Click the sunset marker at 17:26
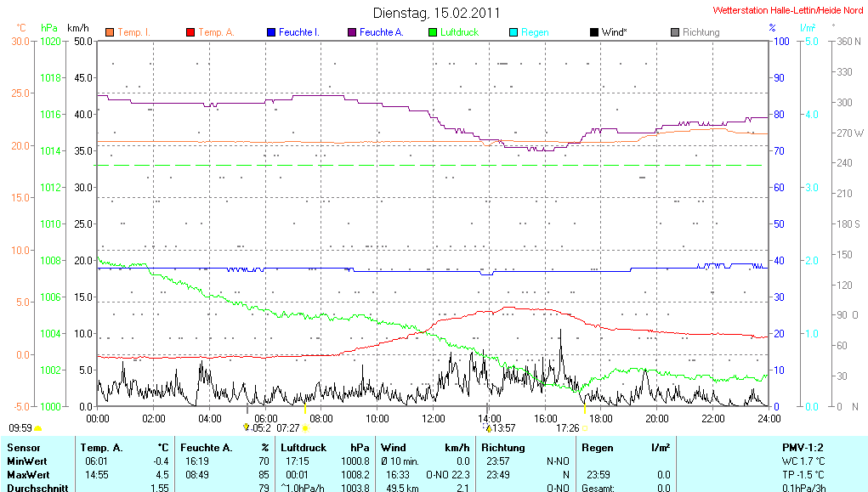868x492 pixels. pyautogui.click(x=585, y=428)
